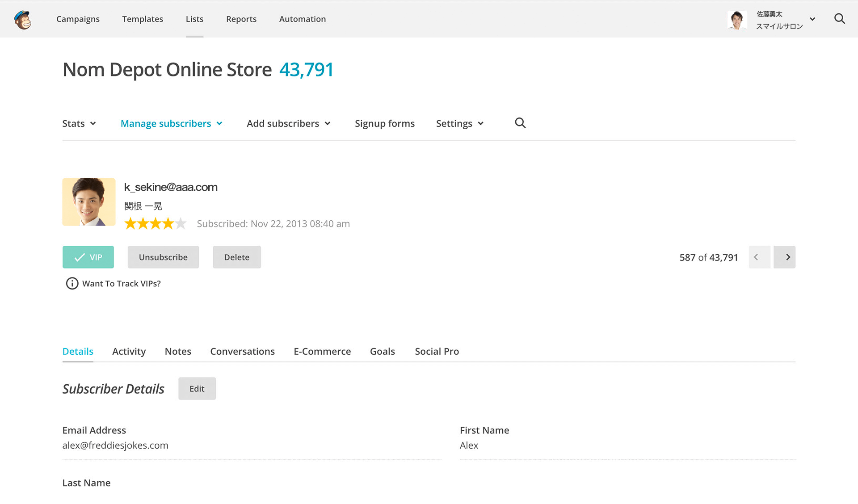Open Reports in top navigation
Image resolution: width=858 pixels, height=504 pixels.
coord(241,19)
